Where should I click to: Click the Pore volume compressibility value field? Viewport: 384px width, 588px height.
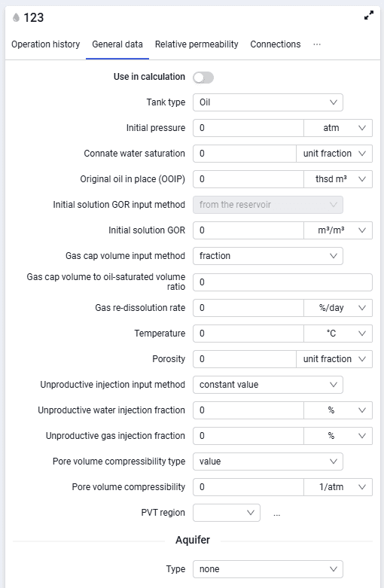click(x=248, y=487)
